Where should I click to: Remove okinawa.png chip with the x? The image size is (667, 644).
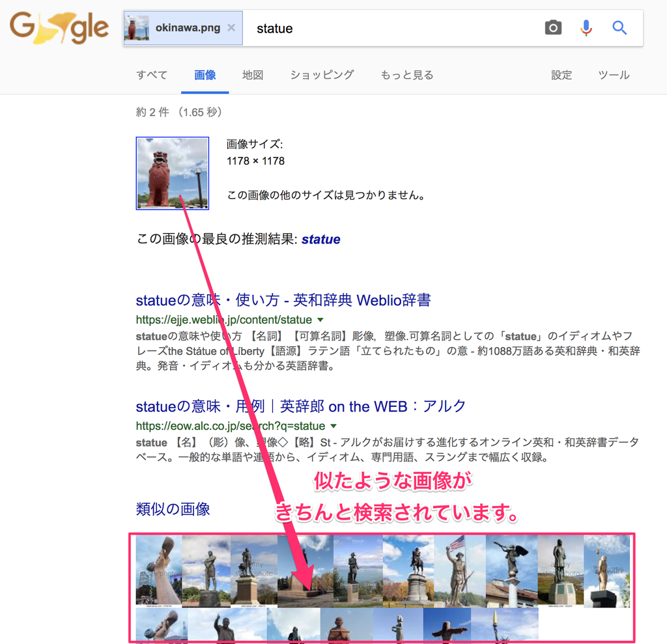coord(231,27)
